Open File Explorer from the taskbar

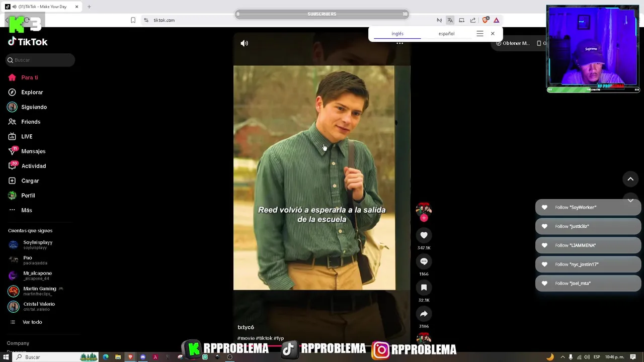pos(118,357)
